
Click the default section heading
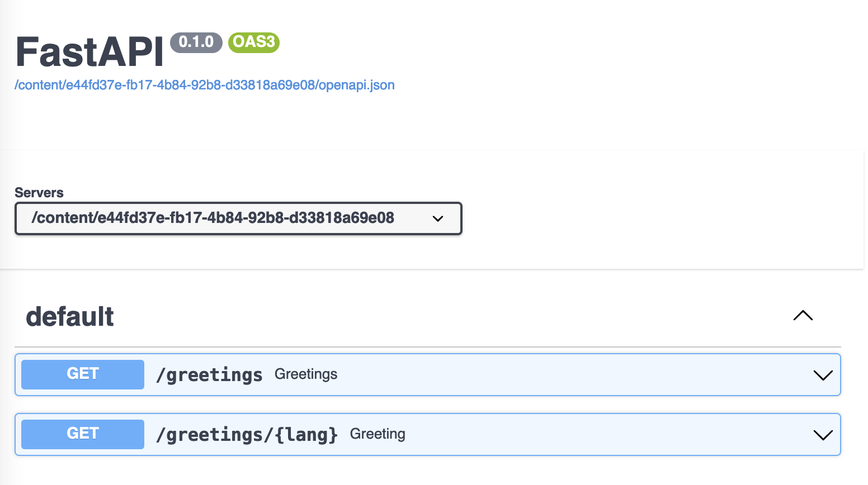(x=69, y=316)
